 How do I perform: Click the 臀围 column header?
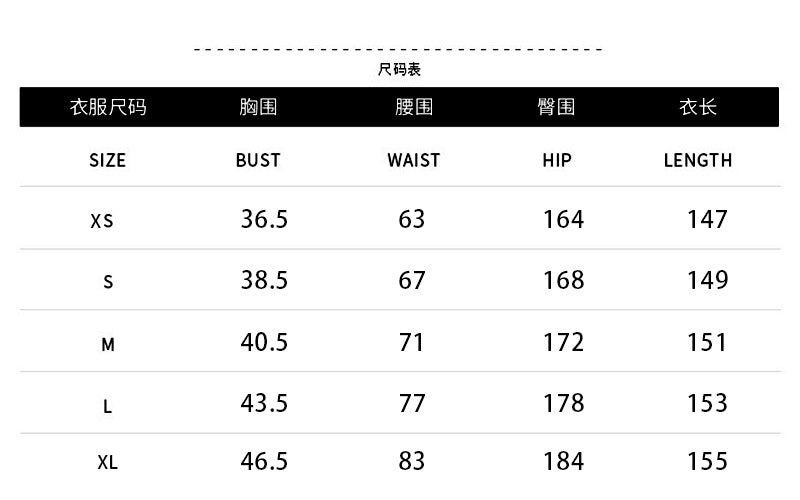[556, 107]
